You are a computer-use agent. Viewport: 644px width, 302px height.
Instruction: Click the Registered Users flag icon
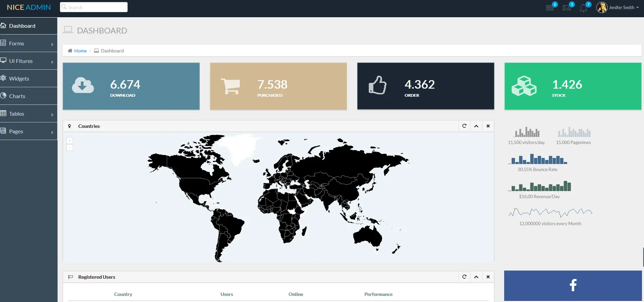pos(70,277)
